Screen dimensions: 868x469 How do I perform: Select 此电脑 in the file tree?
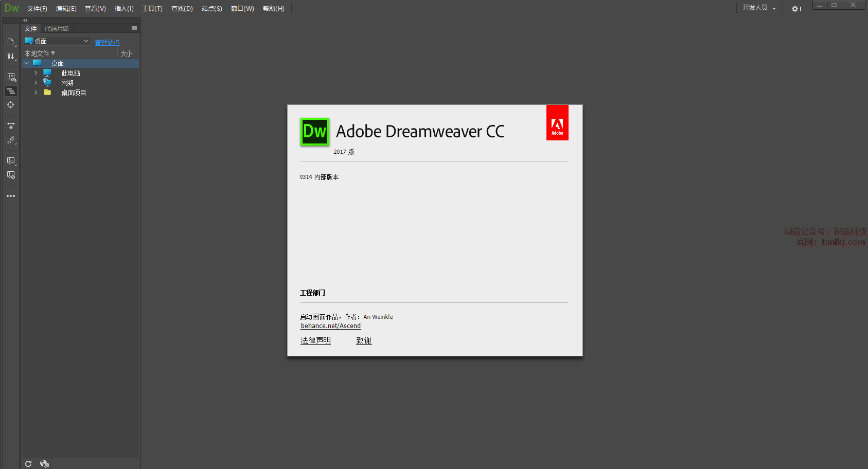70,74
